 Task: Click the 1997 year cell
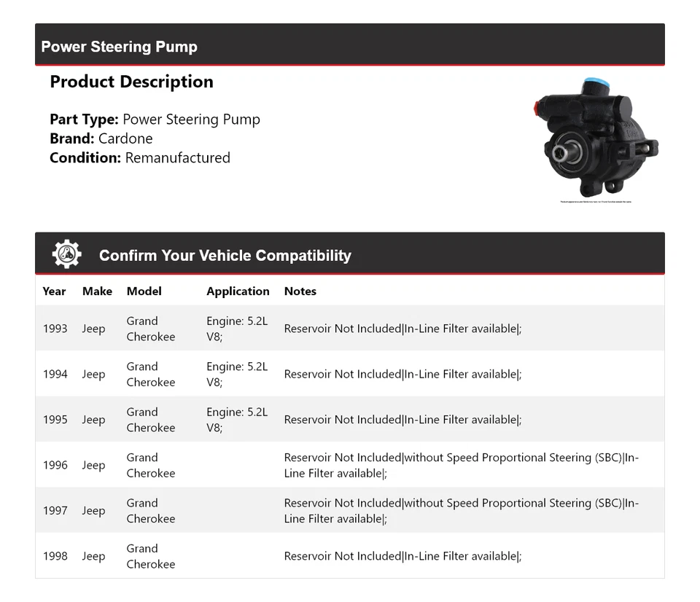(55, 511)
